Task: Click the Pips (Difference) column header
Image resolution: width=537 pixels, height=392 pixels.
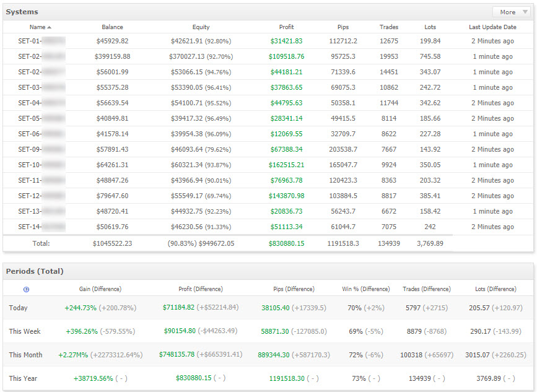Action: click(294, 289)
